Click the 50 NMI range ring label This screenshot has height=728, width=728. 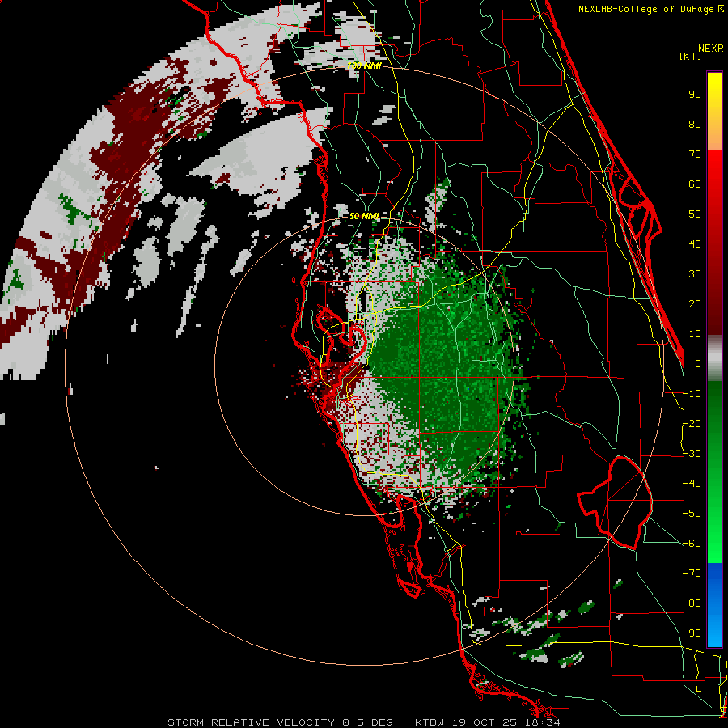364,216
